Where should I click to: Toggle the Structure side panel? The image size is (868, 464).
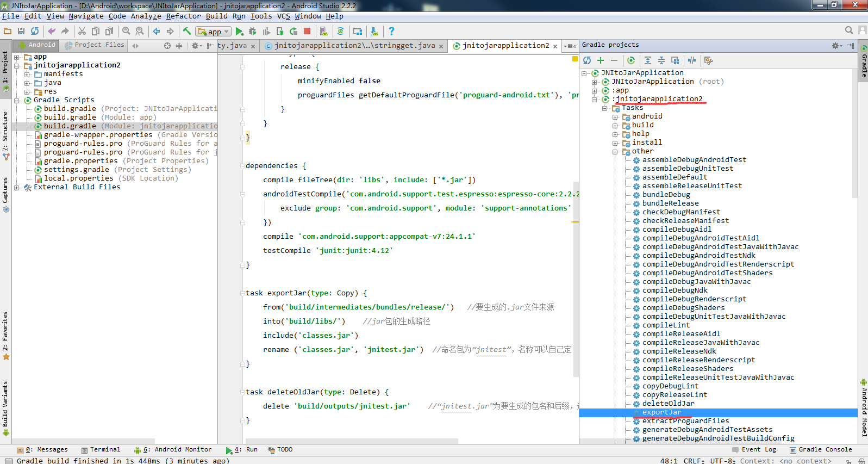(5, 136)
